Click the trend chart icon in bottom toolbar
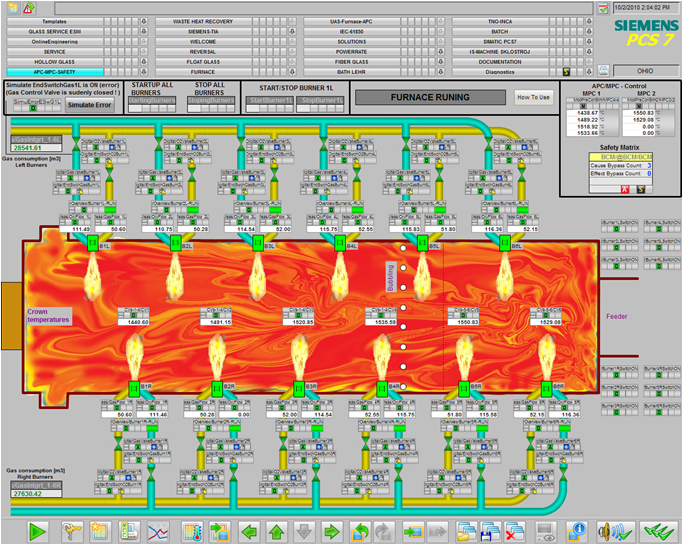The height and width of the screenshot is (544, 682). pos(157,530)
